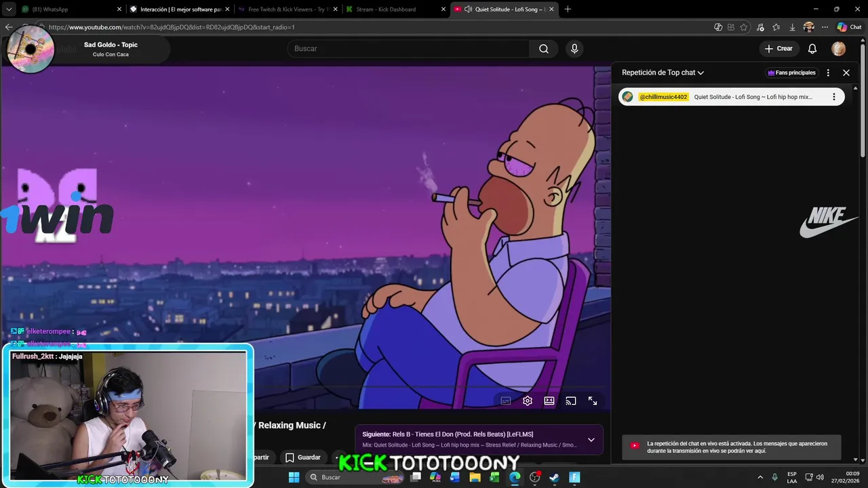Select the Quiet Solitude YouTube tab
This screenshot has height=488, width=868.
(x=505, y=9)
